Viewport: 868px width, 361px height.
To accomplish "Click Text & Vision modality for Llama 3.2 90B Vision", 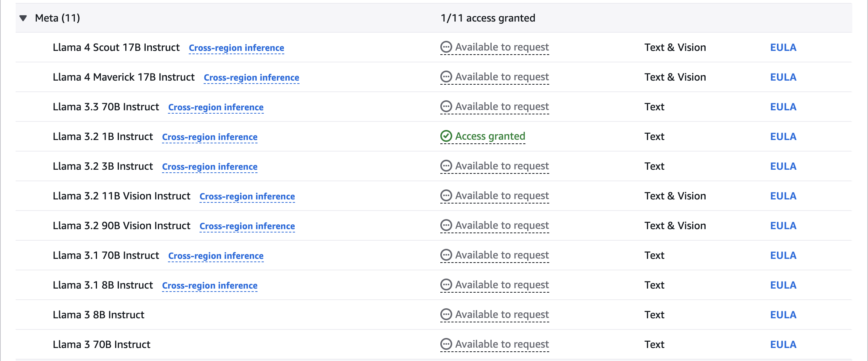I will (x=675, y=226).
